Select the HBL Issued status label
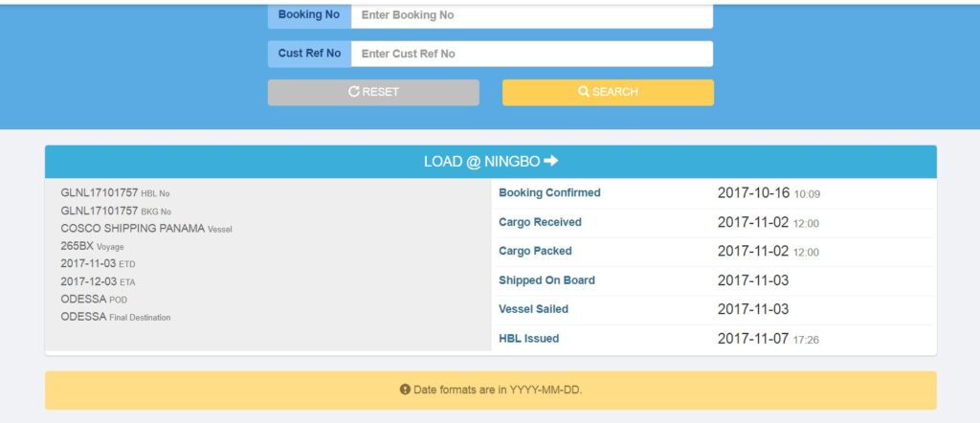 (528, 339)
